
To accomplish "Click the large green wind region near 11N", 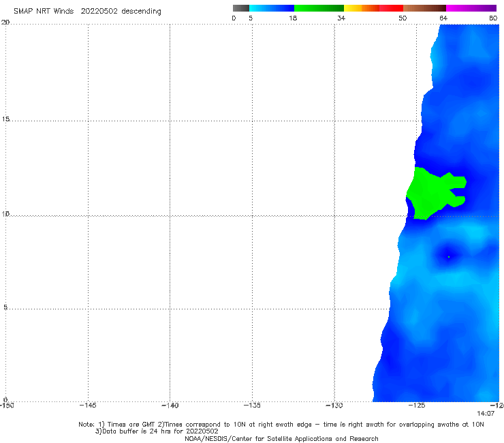I will coord(430,193).
